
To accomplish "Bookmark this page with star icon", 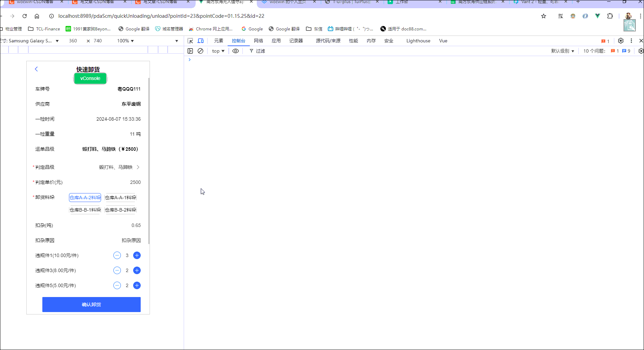I will [x=544, y=16].
